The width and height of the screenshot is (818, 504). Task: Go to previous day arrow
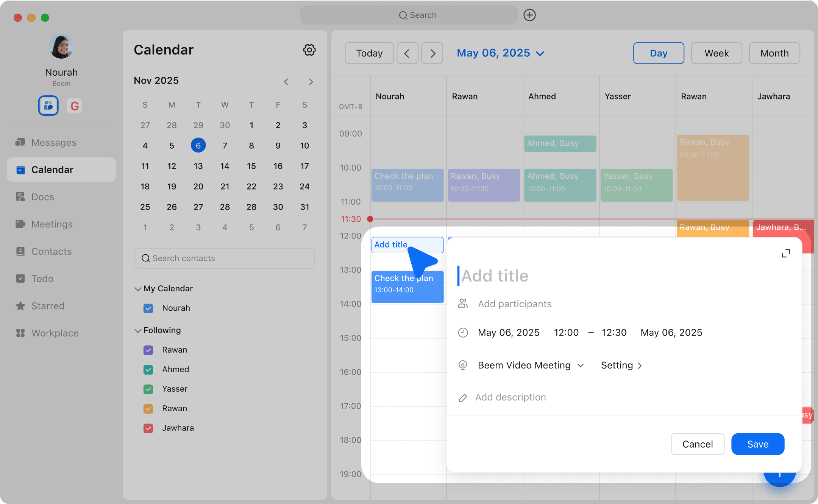[407, 53]
